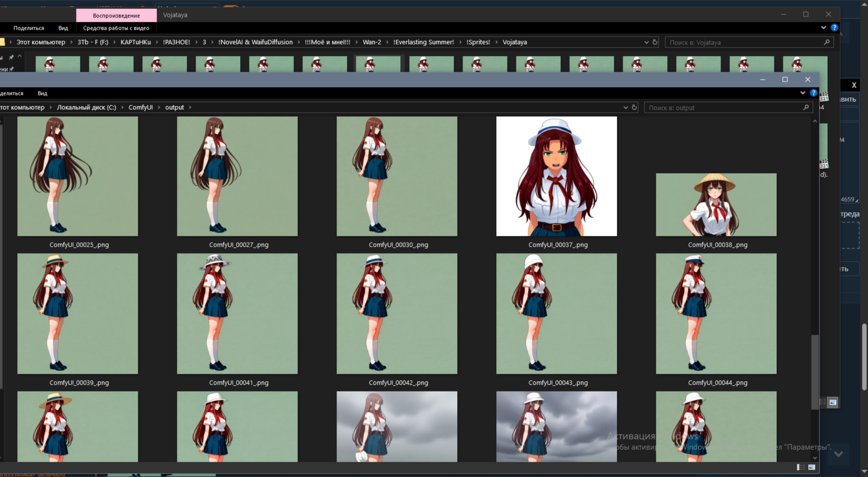The image size is (868, 477).
Task: Click the refresh icon in output address bar
Action: (x=634, y=107)
